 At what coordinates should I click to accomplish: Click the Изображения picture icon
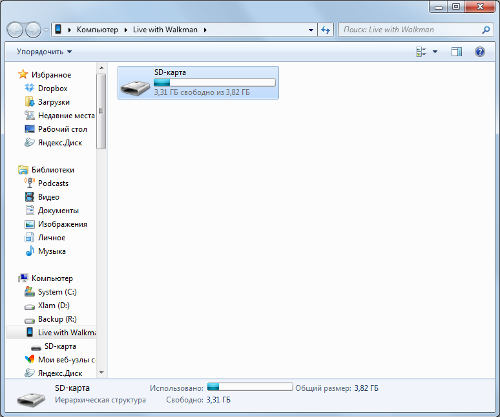pos(29,224)
